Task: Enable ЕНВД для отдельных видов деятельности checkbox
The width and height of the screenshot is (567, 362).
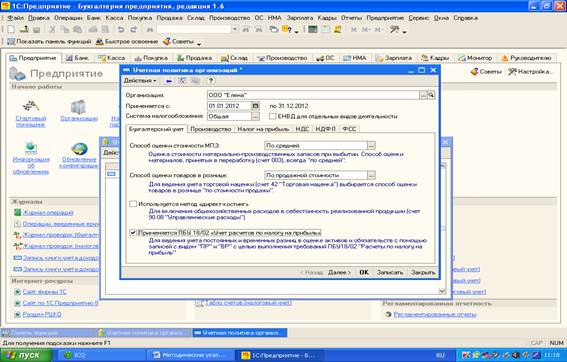Action: pyautogui.click(x=273, y=116)
